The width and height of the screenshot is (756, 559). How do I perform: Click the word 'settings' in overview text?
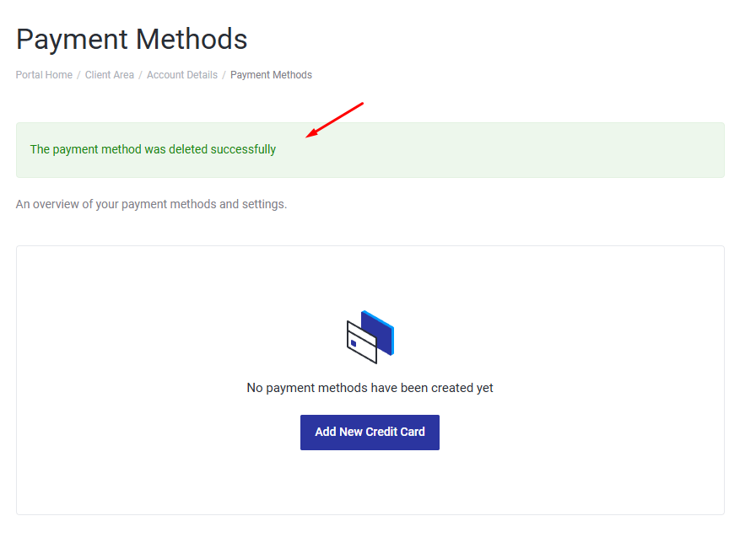264,204
